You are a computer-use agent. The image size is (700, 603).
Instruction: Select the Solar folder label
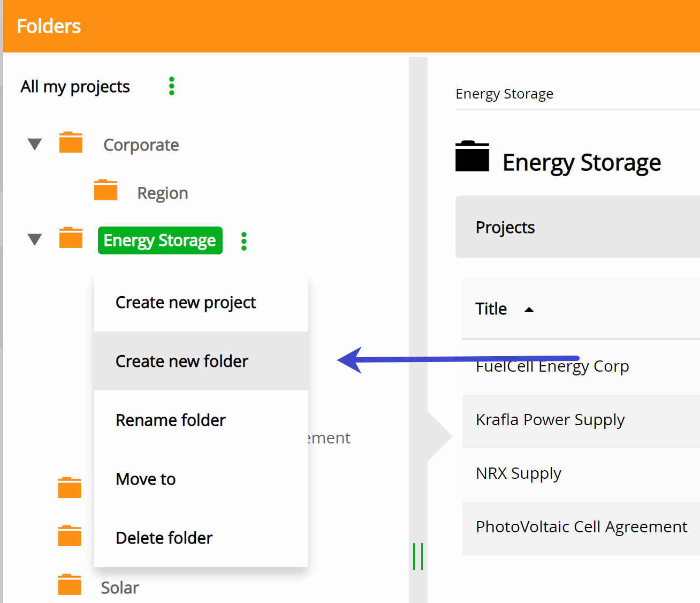point(120,588)
